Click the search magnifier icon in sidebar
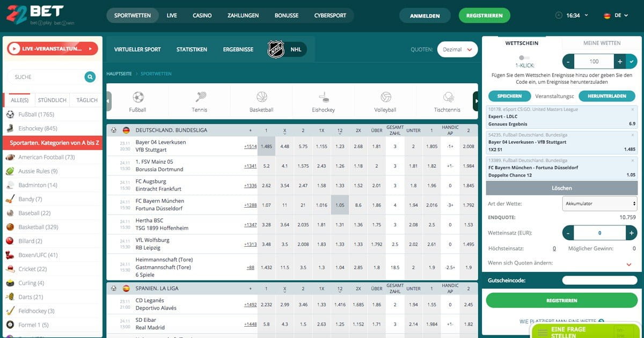Image resolution: width=644 pixels, height=338 pixels. pos(90,77)
